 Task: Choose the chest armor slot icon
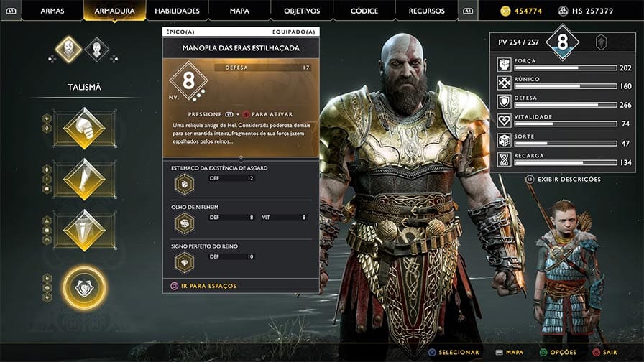(84, 128)
